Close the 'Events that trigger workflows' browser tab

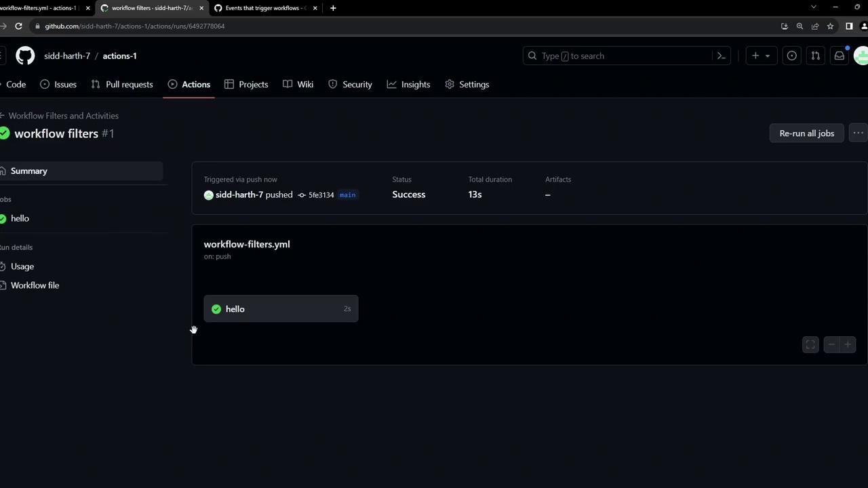(315, 8)
